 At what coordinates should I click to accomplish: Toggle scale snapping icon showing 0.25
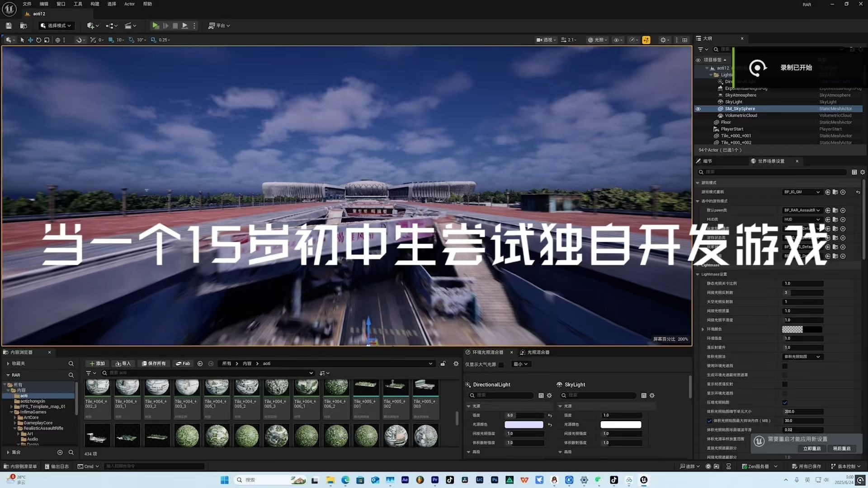pyautogui.click(x=154, y=40)
